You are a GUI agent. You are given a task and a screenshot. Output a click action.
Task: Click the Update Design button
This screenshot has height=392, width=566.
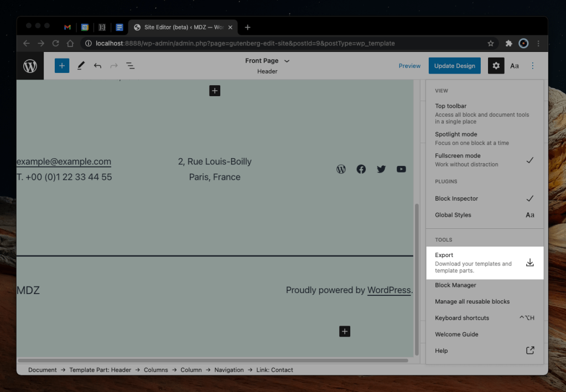click(x=454, y=66)
